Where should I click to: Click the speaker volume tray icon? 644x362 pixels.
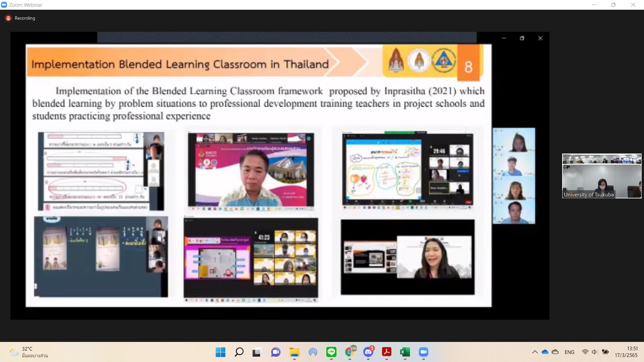pos(595,352)
